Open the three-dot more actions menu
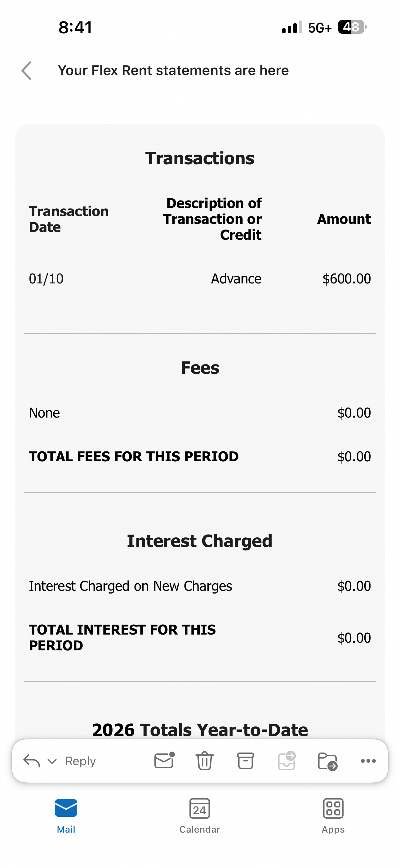 click(x=368, y=761)
